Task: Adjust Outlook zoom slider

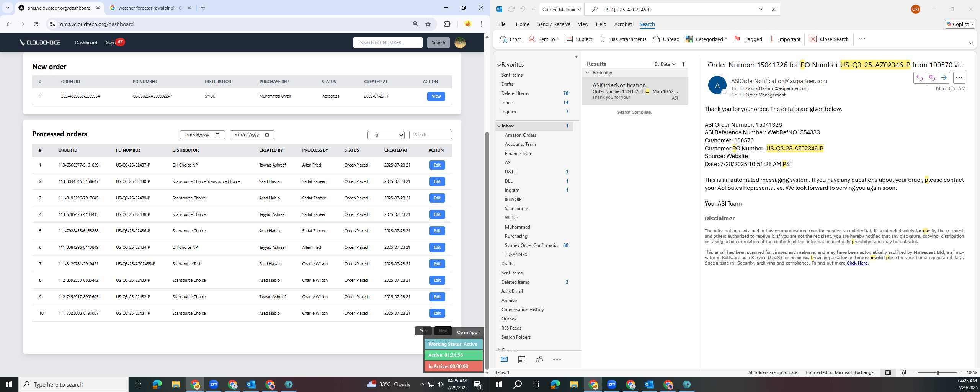Action: (x=937, y=372)
